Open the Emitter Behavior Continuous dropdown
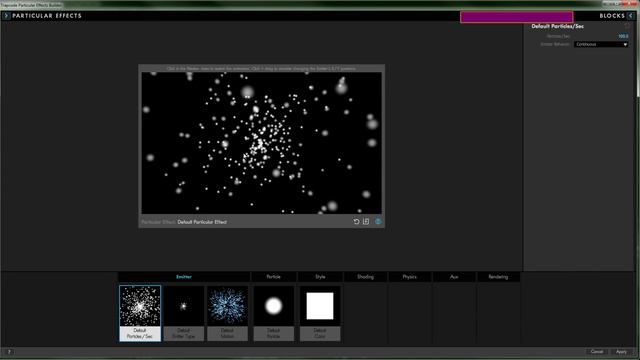 (x=601, y=44)
